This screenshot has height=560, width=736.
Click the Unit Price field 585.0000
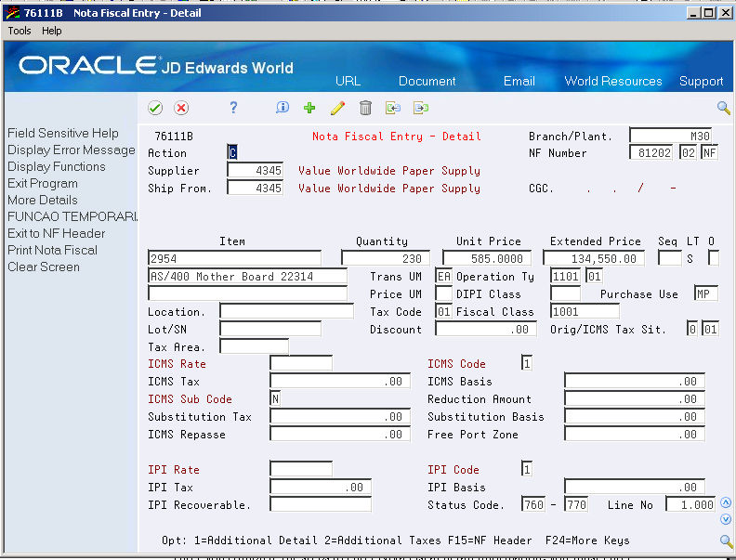[x=487, y=258]
